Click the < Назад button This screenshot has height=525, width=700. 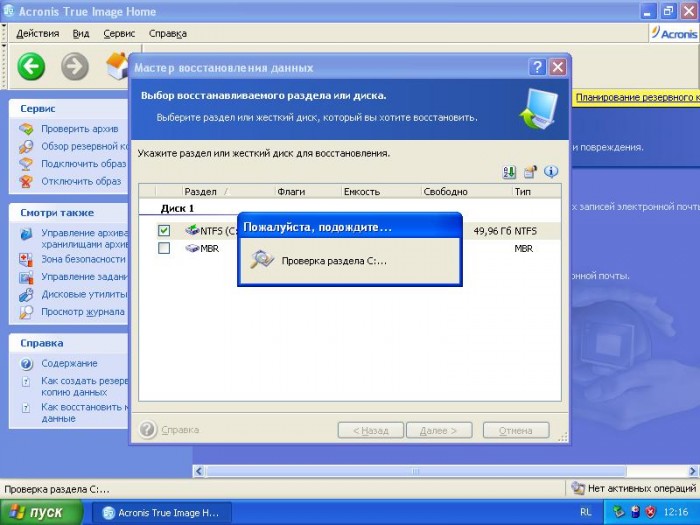[371, 430]
